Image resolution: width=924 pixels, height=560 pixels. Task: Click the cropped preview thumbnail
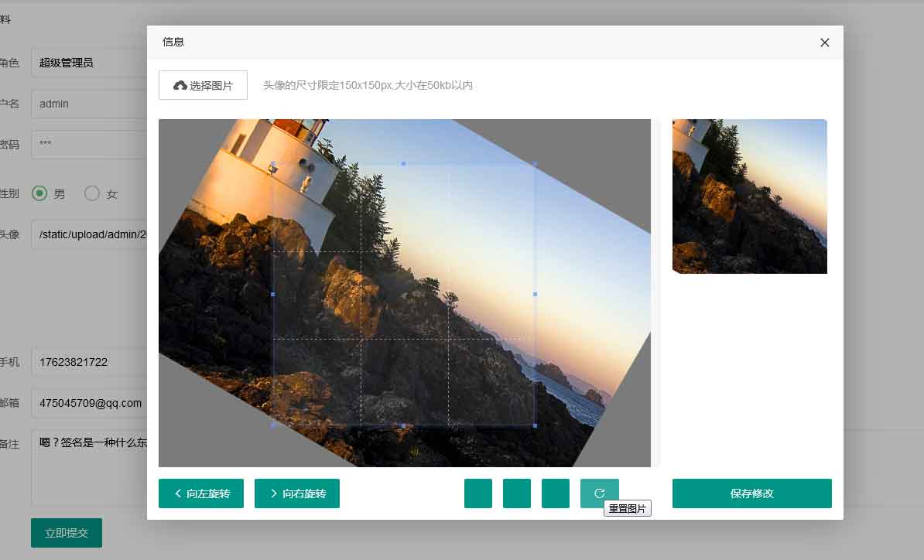[x=749, y=196]
